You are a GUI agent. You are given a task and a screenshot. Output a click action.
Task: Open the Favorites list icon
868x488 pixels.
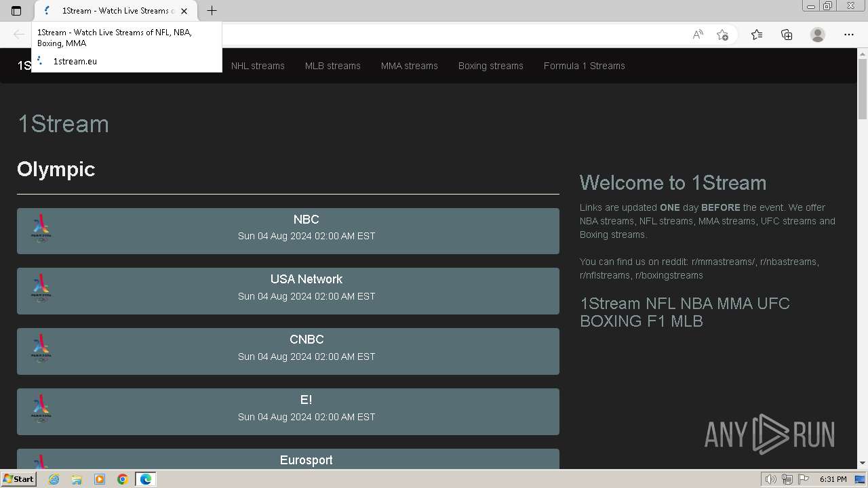[757, 35]
